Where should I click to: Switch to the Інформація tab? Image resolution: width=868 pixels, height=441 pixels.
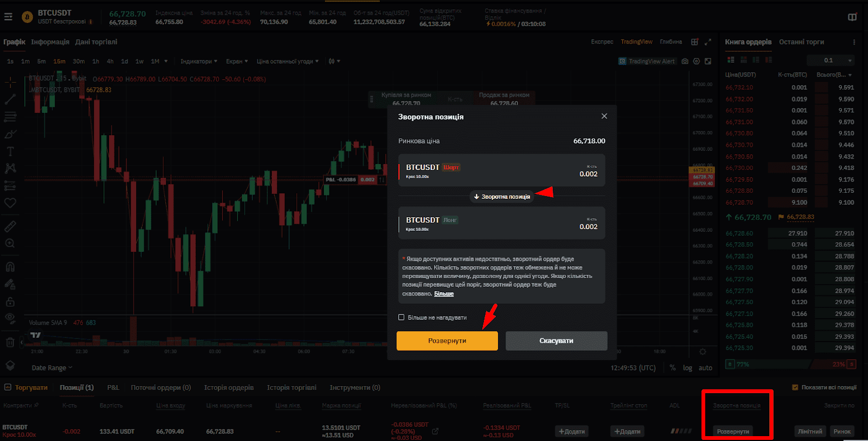(50, 42)
